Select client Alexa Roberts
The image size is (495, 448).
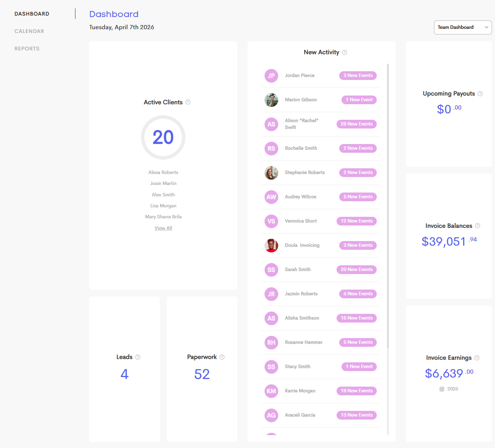[x=163, y=172]
